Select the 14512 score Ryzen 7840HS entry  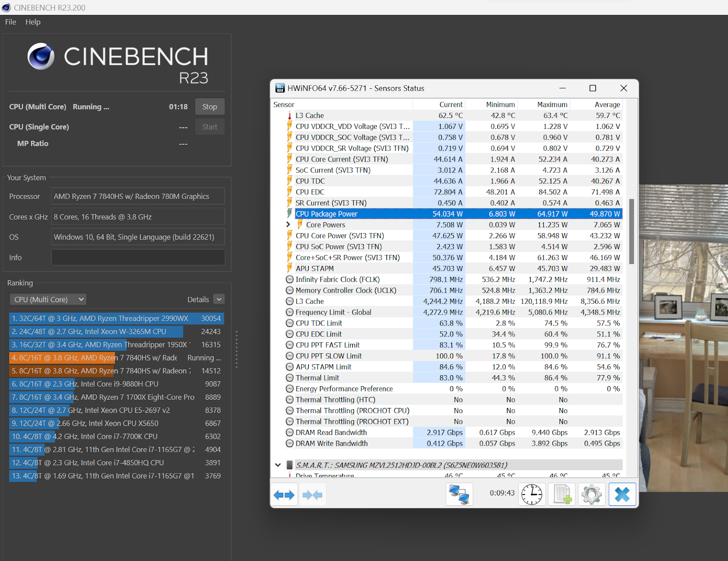(116, 371)
